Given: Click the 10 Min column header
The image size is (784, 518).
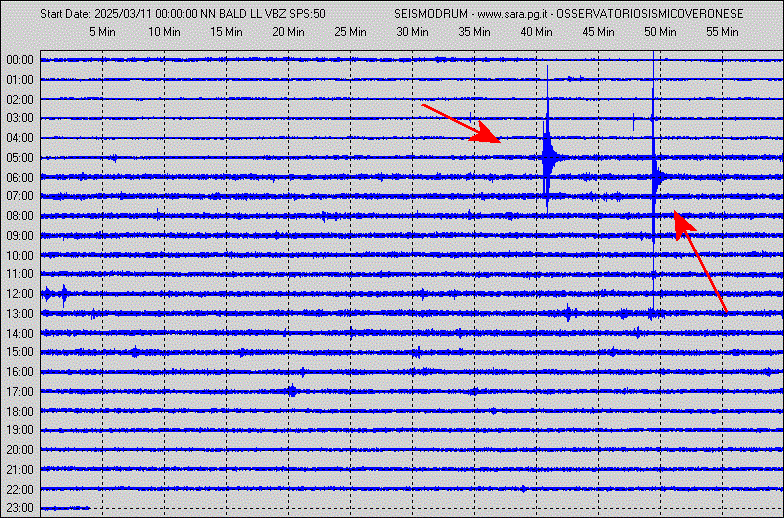Looking at the screenshot, I should point(164,32).
